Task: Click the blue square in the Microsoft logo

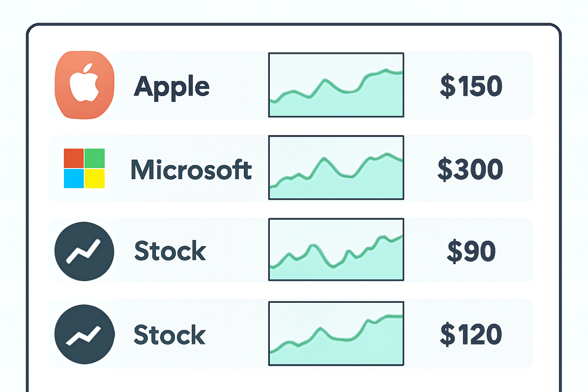Action: point(74,178)
